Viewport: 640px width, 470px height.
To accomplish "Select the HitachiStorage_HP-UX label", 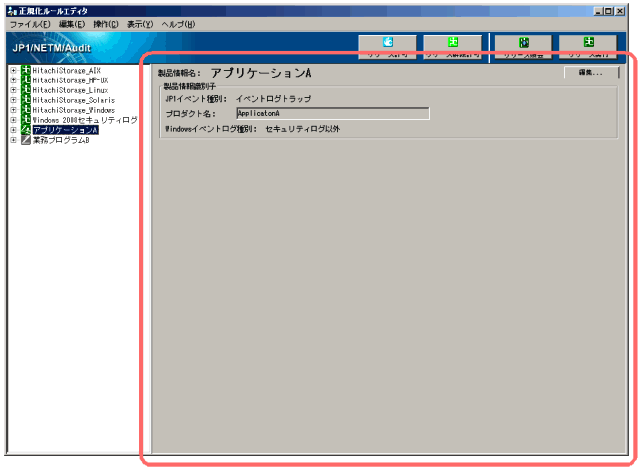I will [70, 80].
